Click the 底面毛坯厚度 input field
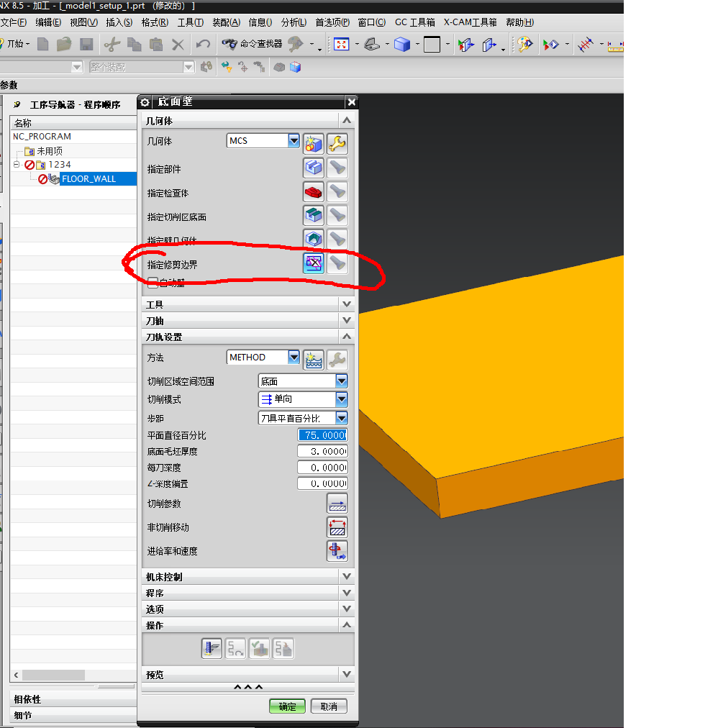 click(x=322, y=452)
